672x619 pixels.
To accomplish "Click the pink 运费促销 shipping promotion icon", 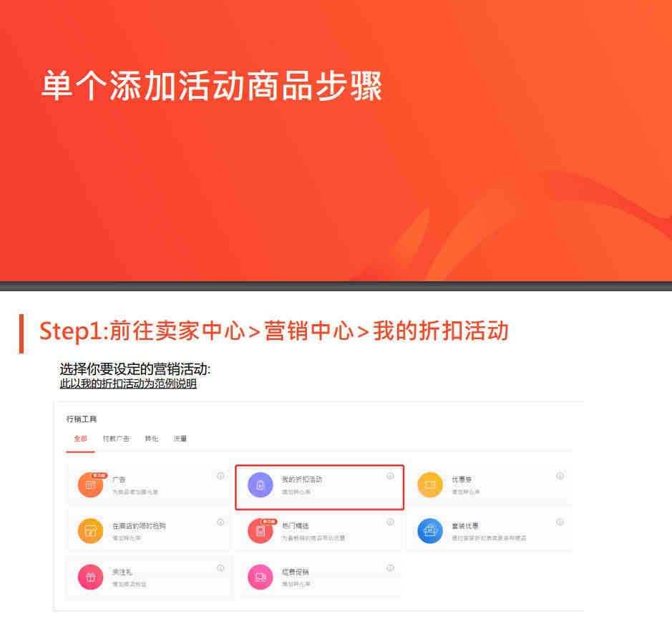I will 260,577.
